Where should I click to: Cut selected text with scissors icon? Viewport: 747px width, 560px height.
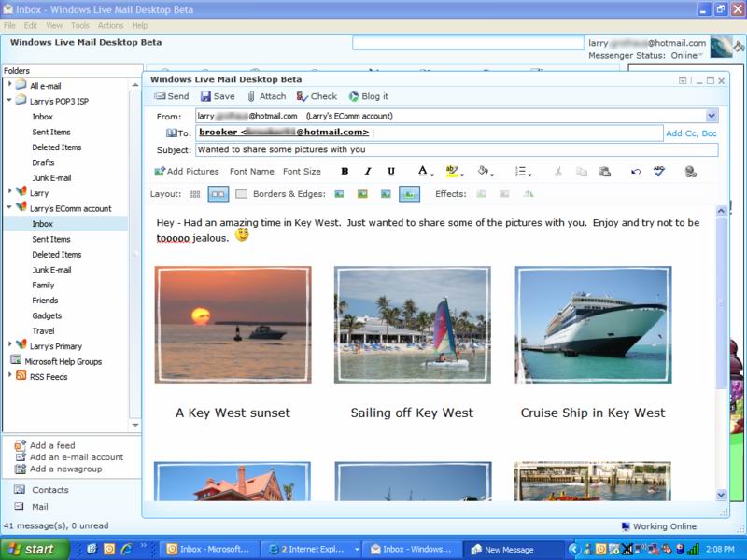point(558,172)
